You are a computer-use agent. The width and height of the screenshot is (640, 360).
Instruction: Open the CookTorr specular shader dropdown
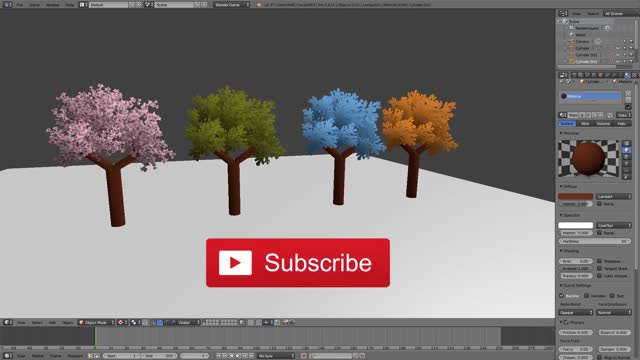pos(613,225)
